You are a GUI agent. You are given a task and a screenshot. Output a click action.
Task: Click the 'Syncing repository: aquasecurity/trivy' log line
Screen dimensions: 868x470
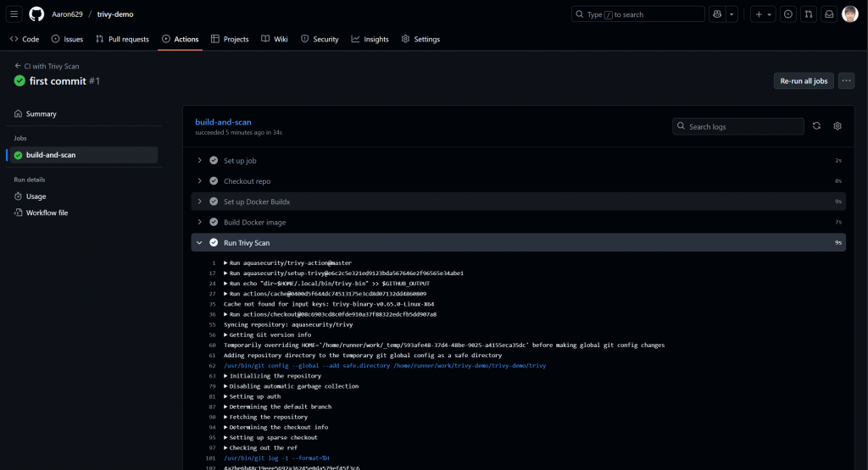point(288,324)
